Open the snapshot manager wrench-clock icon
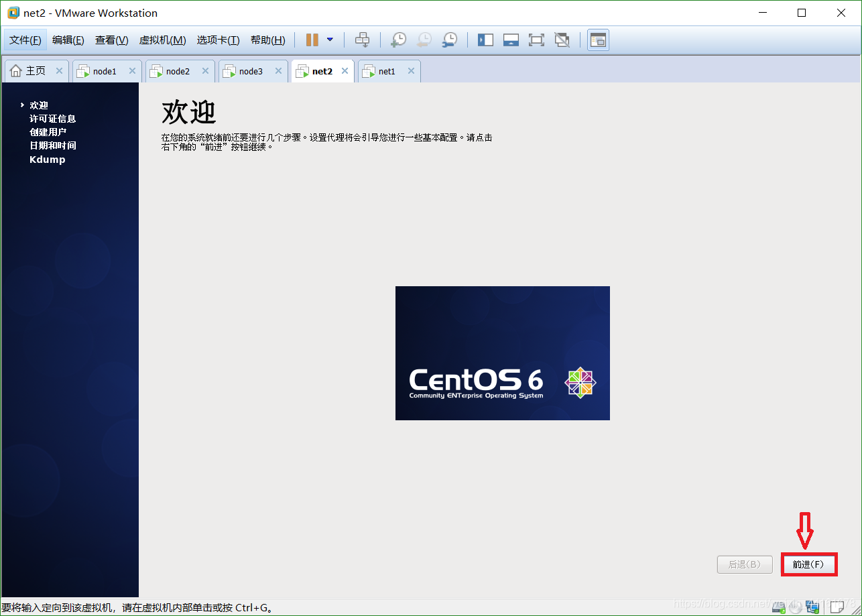The image size is (862, 616). pyautogui.click(x=450, y=40)
